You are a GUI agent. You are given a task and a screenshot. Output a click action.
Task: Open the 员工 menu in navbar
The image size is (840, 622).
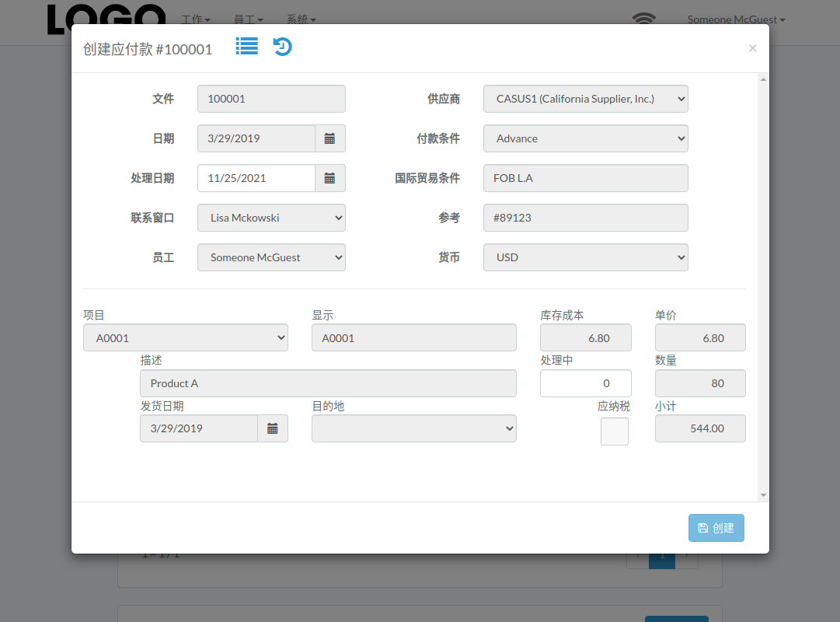pos(248,19)
